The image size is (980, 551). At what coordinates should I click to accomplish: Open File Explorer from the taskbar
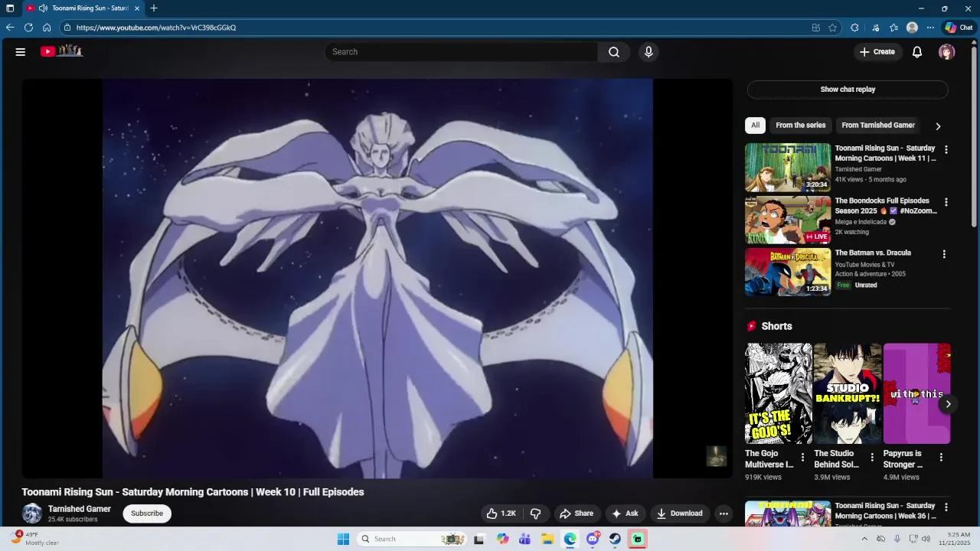(x=547, y=539)
